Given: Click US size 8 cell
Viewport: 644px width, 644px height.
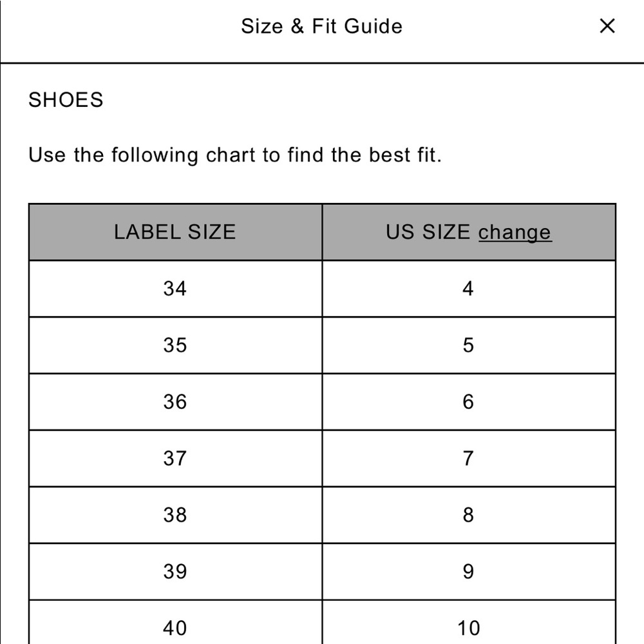Looking at the screenshot, I should tap(469, 515).
